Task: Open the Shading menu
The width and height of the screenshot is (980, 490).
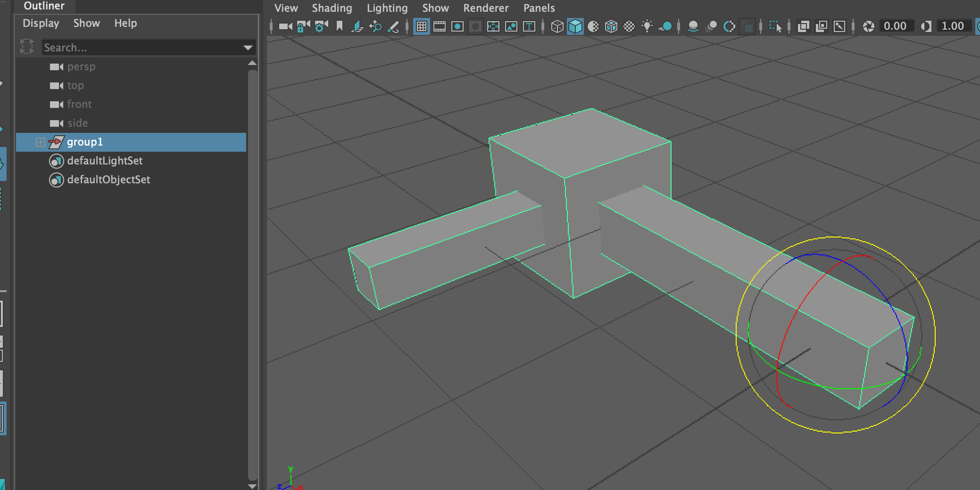Action: (x=332, y=8)
